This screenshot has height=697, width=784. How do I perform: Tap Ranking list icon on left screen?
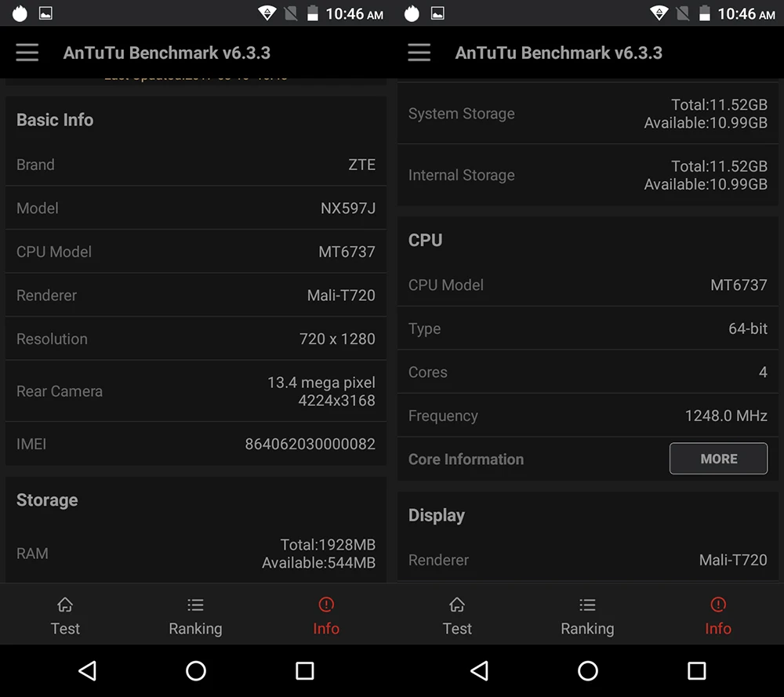(195, 605)
